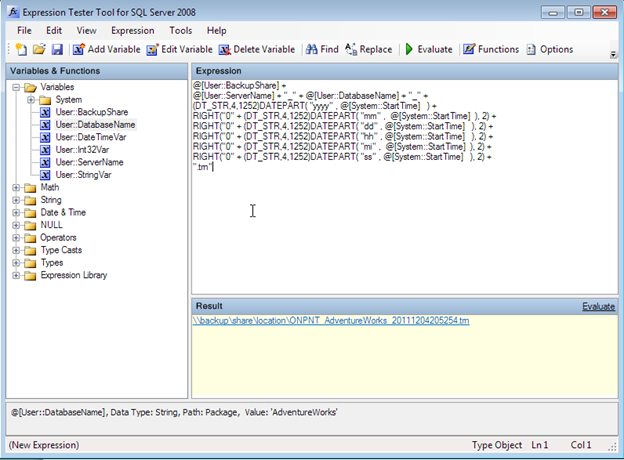Screen dimensions: 624x460
Task: Expand the Date & Time folder
Action: 16,213
